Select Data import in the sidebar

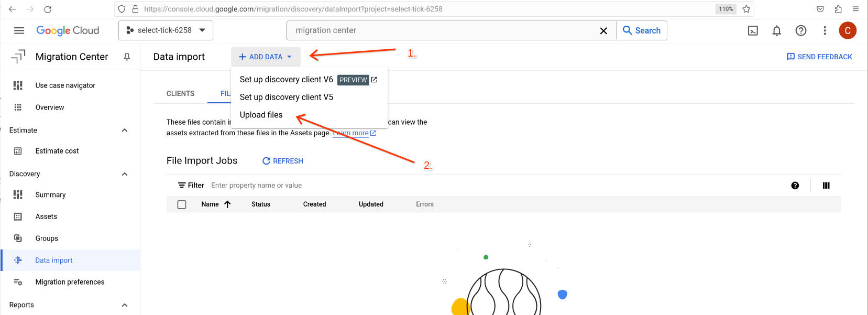[x=70, y=260]
